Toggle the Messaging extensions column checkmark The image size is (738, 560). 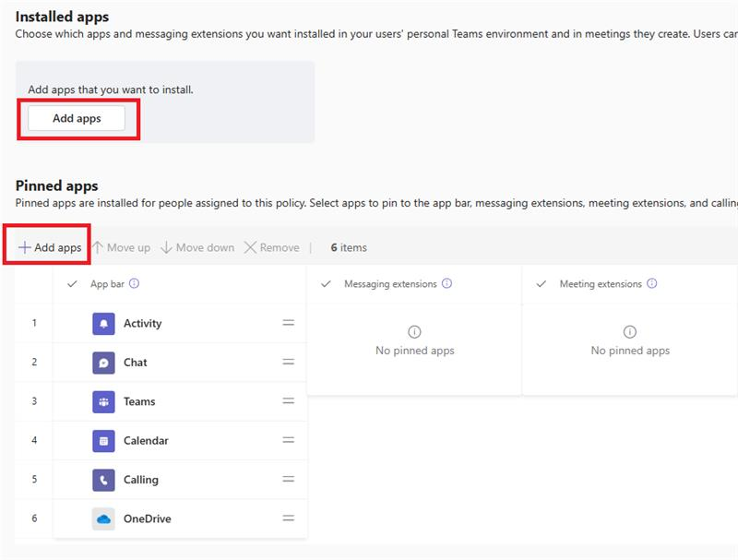(326, 284)
